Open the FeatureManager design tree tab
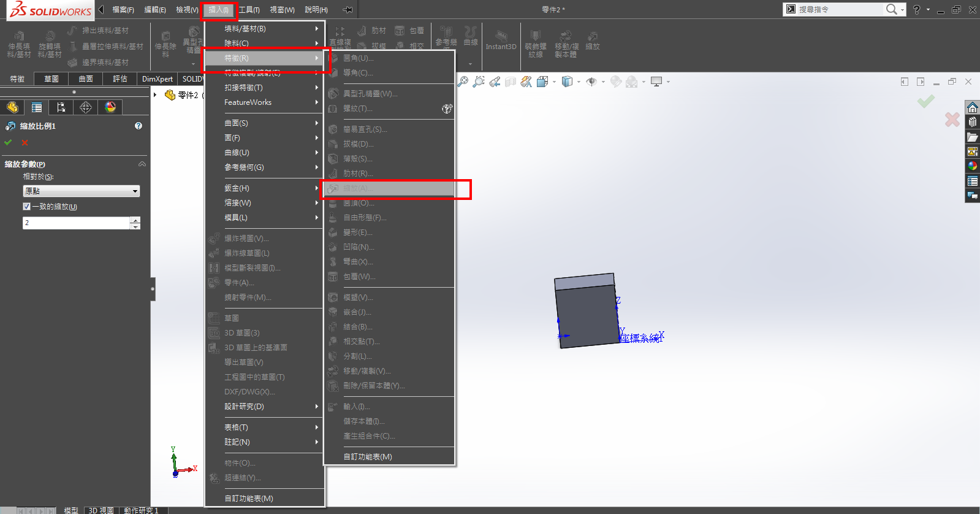This screenshot has width=980, height=514. 12,107
